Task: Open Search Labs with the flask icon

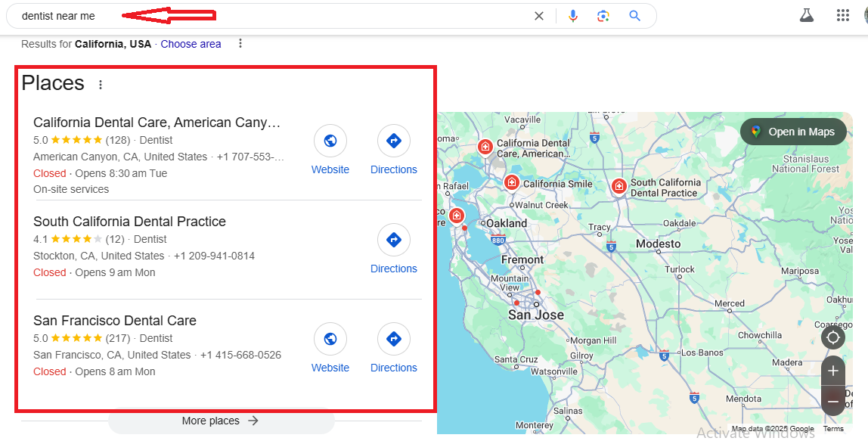Action: [806, 14]
